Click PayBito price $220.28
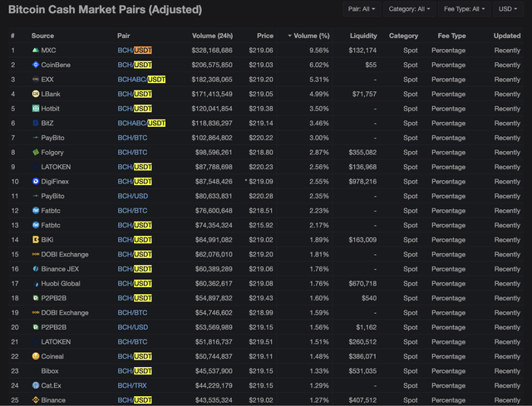Screen dimensions: 532x406 pyautogui.click(x=261, y=196)
